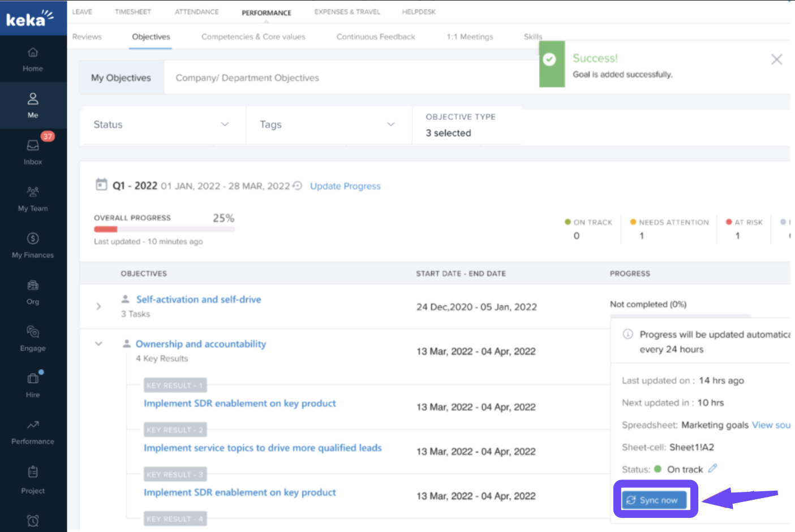The width and height of the screenshot is (795, 532).
Task: Click the overall progress bar
Action: 164,230
